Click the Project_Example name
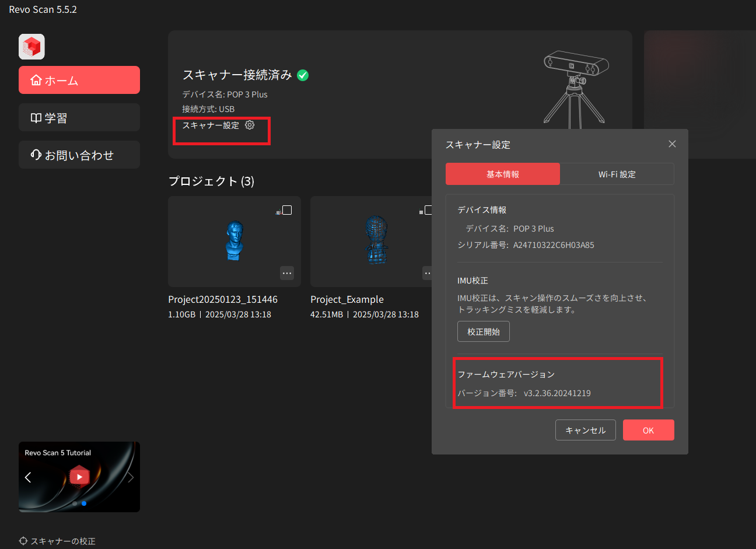The image size is (756, 549). 347,299
